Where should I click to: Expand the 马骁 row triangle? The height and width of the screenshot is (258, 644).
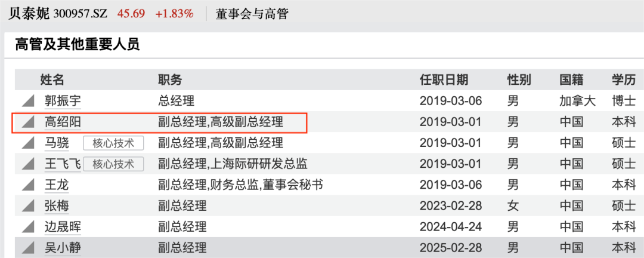[28, 143]
